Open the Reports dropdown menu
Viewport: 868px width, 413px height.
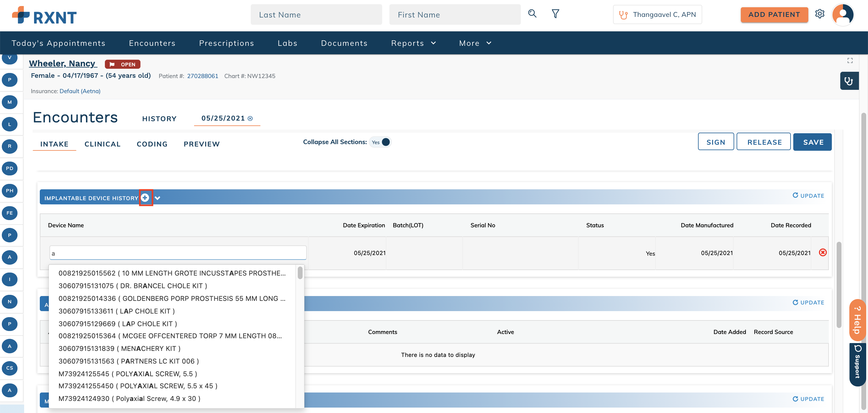[x=414, y=43]
